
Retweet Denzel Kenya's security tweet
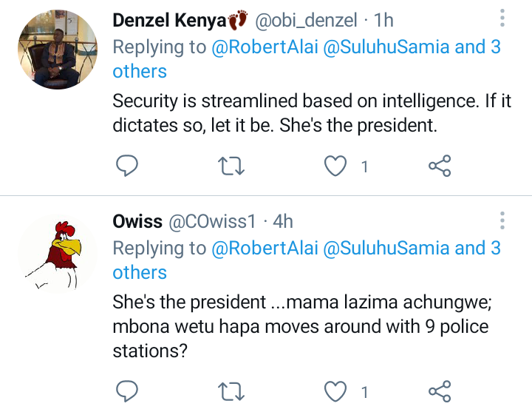231,166
